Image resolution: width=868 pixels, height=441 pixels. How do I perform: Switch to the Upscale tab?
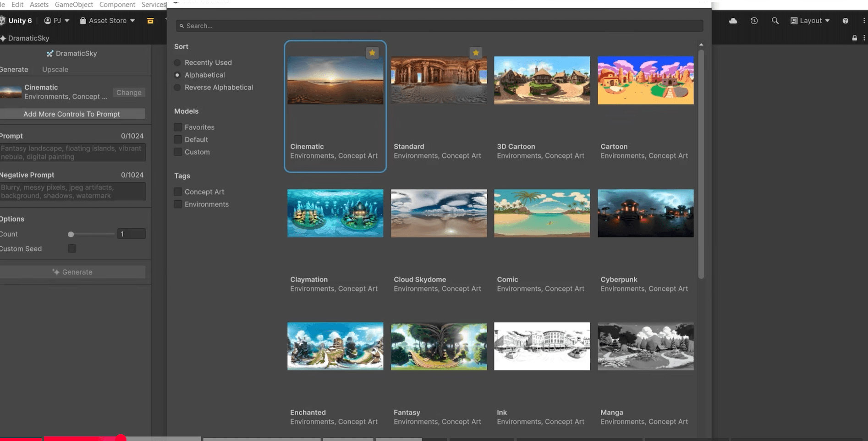point(55,69)
